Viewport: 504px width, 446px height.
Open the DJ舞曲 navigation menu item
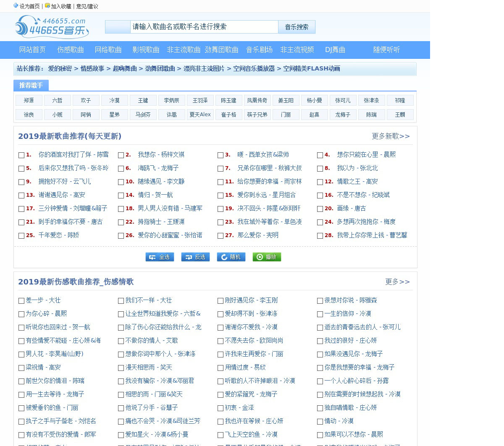coord(335,50)
